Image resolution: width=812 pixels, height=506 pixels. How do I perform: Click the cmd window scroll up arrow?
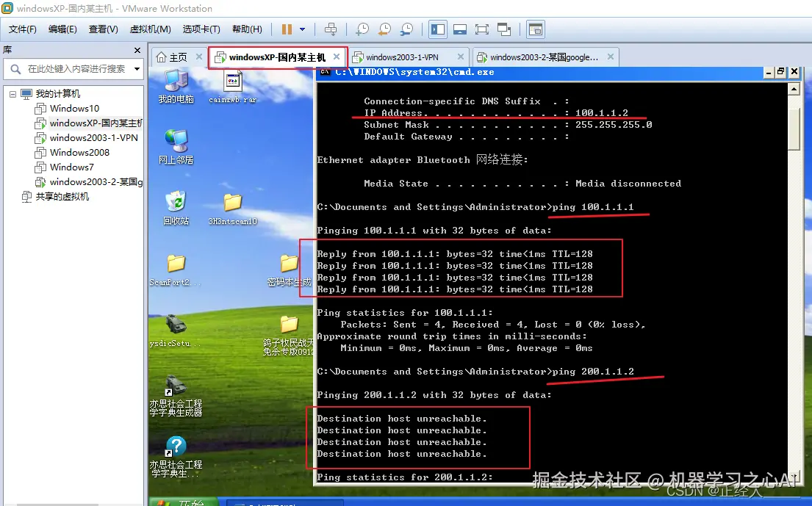794,89
